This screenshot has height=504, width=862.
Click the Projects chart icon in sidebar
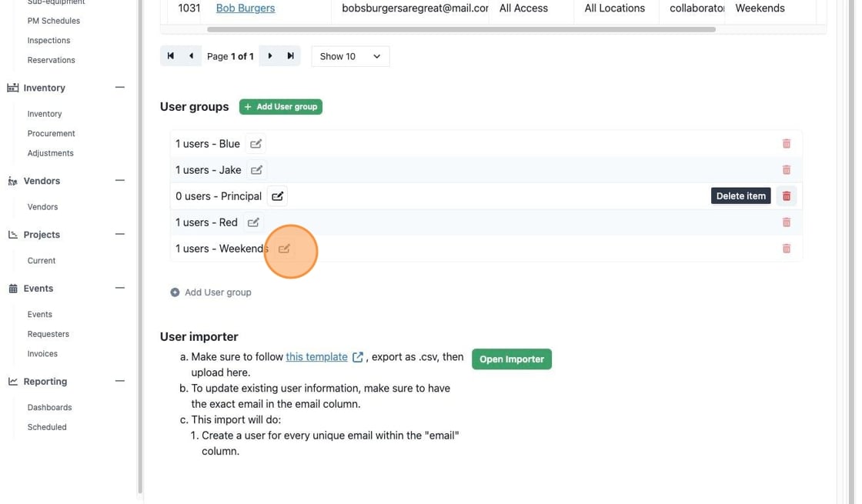[x=12, y=235]
